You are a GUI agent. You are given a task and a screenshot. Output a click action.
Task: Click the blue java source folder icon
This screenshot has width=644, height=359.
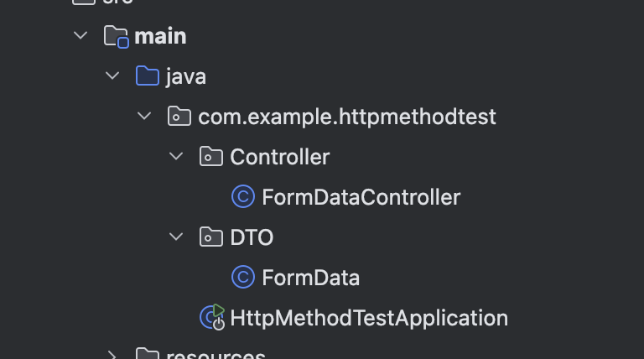point(148,76)
